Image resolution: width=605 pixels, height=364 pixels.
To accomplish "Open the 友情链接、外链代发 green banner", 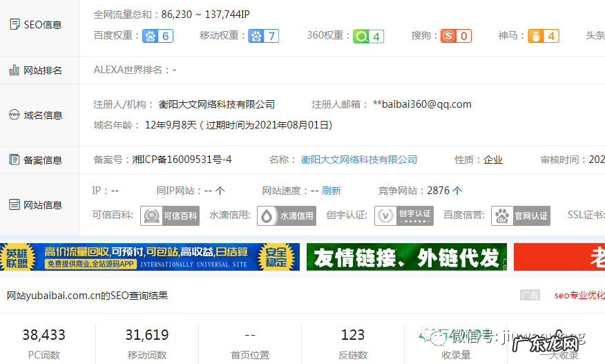I will point(407,257).
